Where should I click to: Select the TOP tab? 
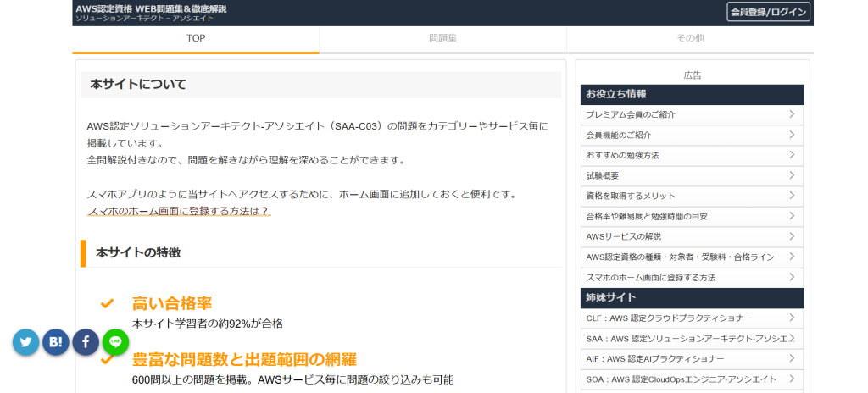[196, 38]
